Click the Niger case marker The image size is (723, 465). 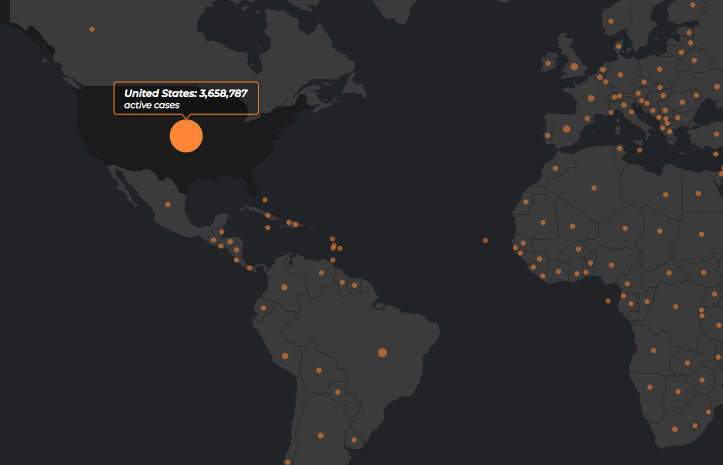coord(625,229)
